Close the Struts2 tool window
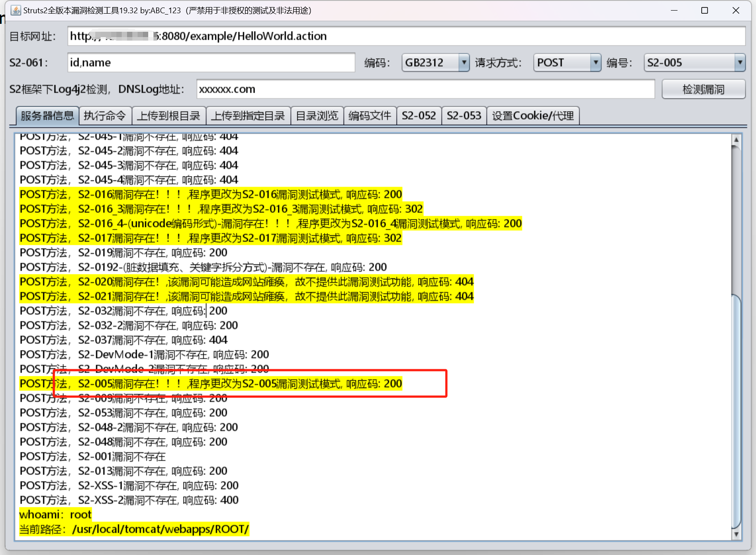756x555 pixels. 735,10
